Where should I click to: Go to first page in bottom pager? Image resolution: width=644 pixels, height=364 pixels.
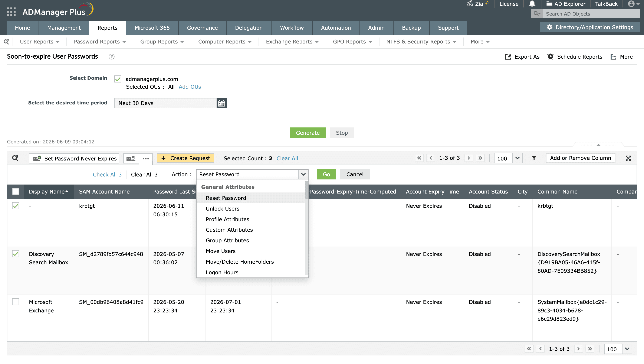[x=529, y=349]
